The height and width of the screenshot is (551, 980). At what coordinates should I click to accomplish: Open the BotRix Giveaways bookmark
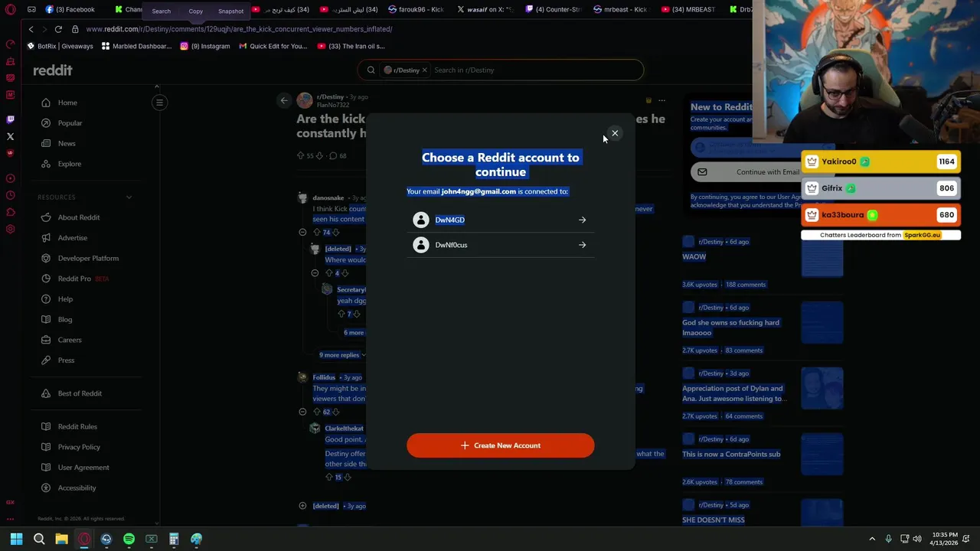[x=60, y=46]
